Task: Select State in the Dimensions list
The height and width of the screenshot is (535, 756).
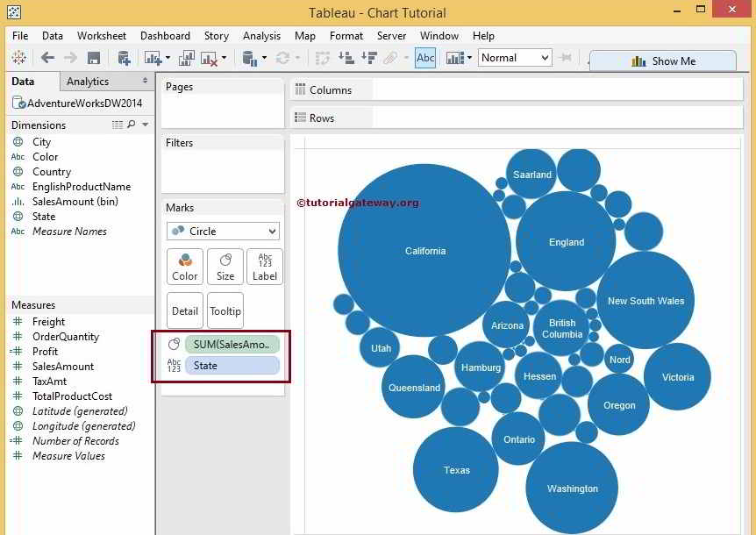Action: coord(41,216)
